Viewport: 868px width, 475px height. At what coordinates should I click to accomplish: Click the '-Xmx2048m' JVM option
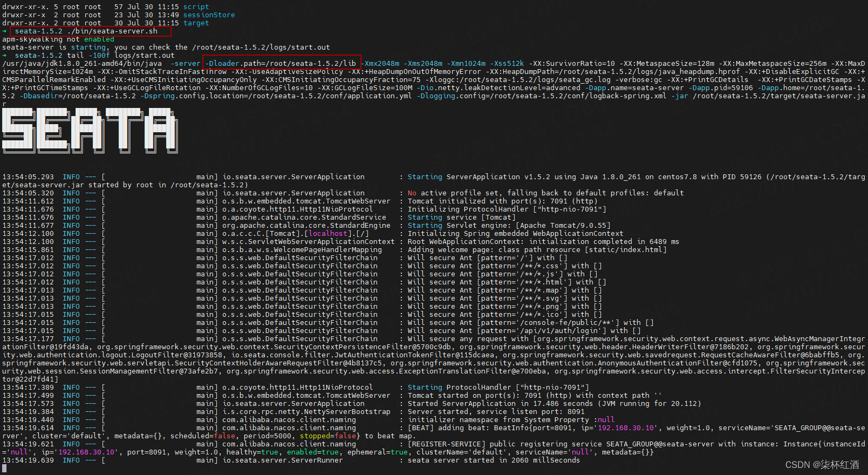pos(380,64)
